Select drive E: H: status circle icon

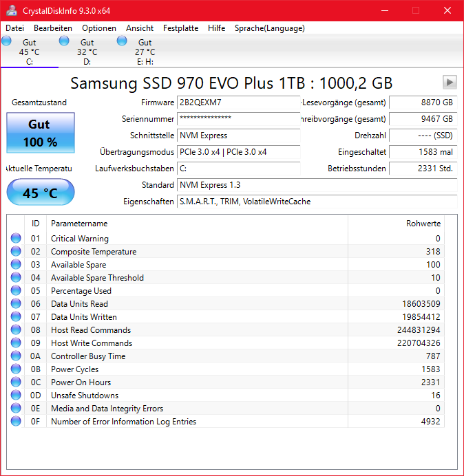(122, 41)
